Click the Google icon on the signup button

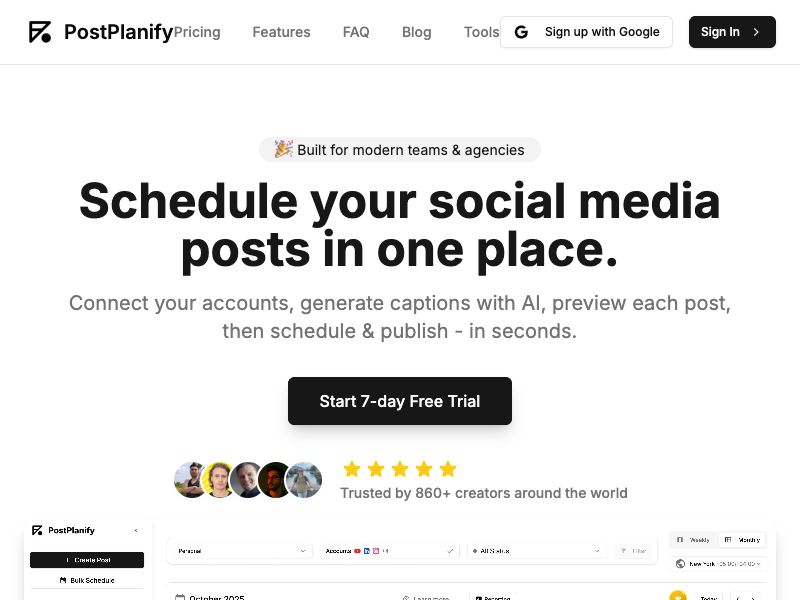[x=521, y=31]
